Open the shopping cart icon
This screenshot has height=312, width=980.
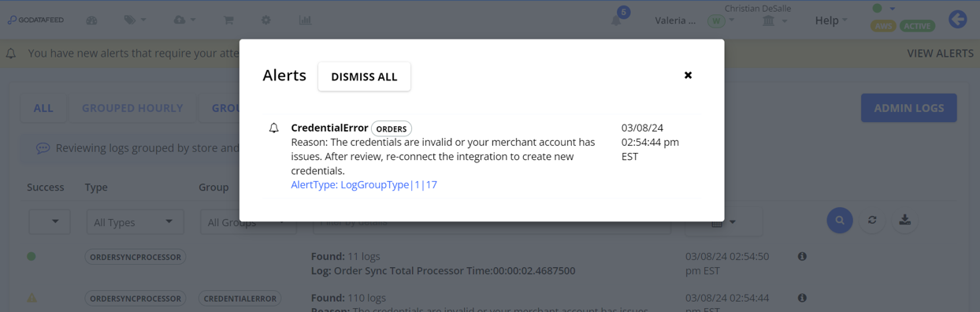click(228, 20)
